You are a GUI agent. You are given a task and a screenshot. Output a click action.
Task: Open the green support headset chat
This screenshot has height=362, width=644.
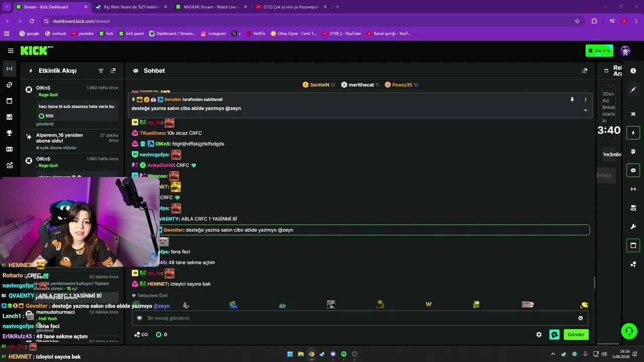(629, 331)
